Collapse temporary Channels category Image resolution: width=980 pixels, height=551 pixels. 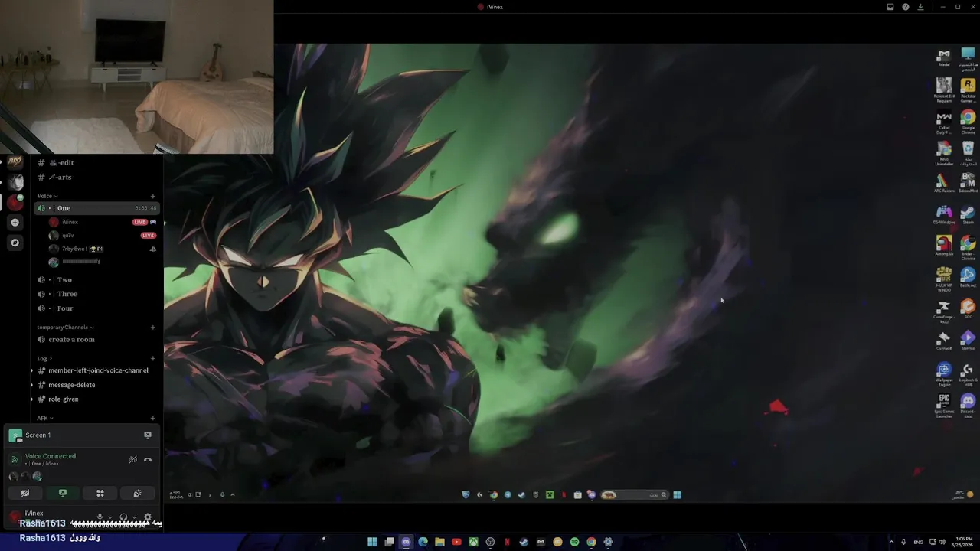tap(65, 328)
